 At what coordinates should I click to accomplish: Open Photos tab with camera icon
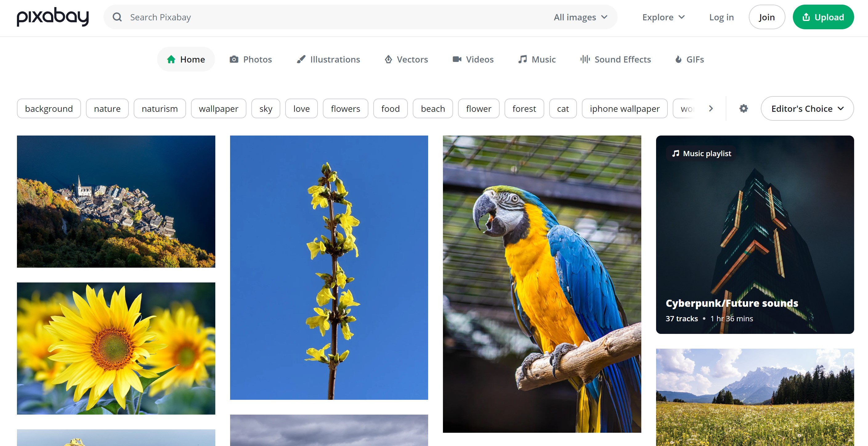point(251,59)
